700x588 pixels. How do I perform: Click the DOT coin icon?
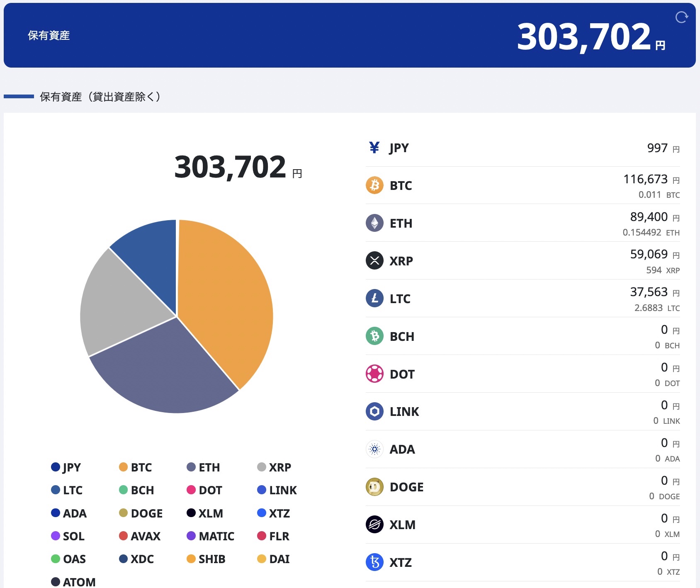[374, 374]
